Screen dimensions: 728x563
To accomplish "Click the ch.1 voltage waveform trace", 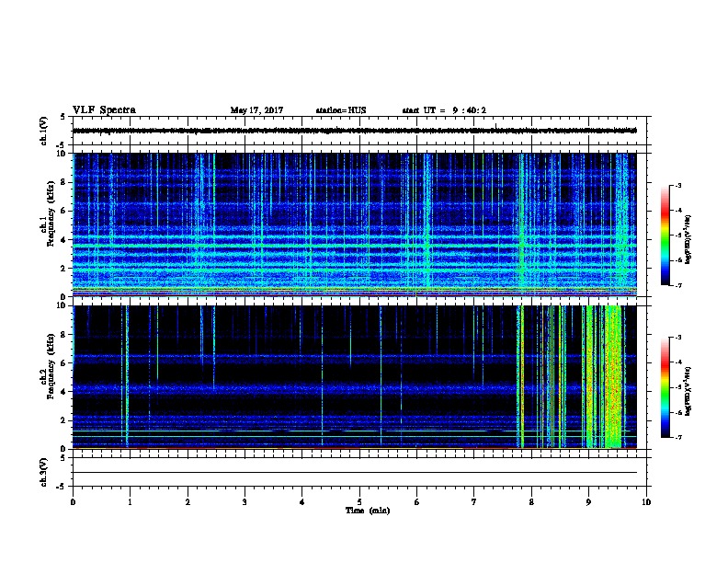I will click(355, 131).
